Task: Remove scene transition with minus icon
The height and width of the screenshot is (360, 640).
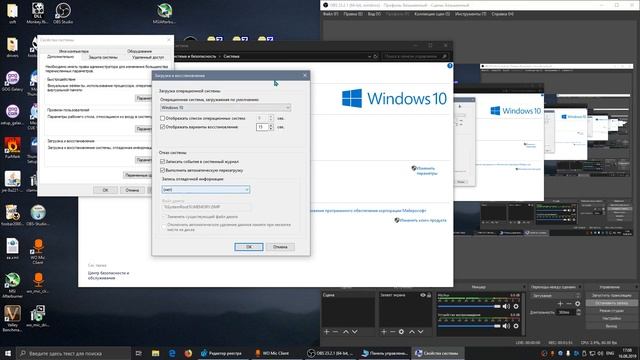Action: [569, 304]
